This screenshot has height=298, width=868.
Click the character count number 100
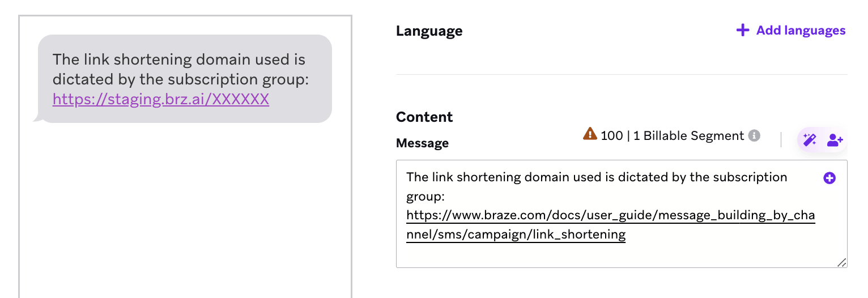(611, 136)
